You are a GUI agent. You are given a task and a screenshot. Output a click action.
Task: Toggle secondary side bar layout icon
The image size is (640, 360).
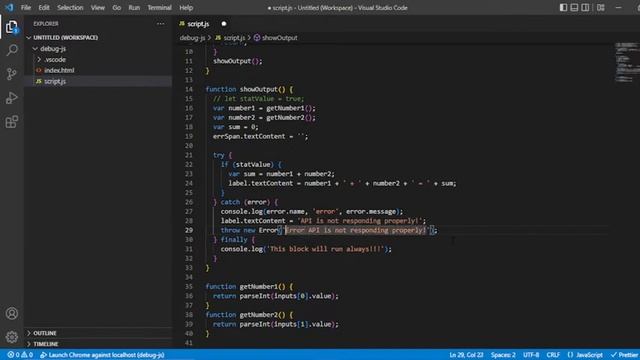585,7
